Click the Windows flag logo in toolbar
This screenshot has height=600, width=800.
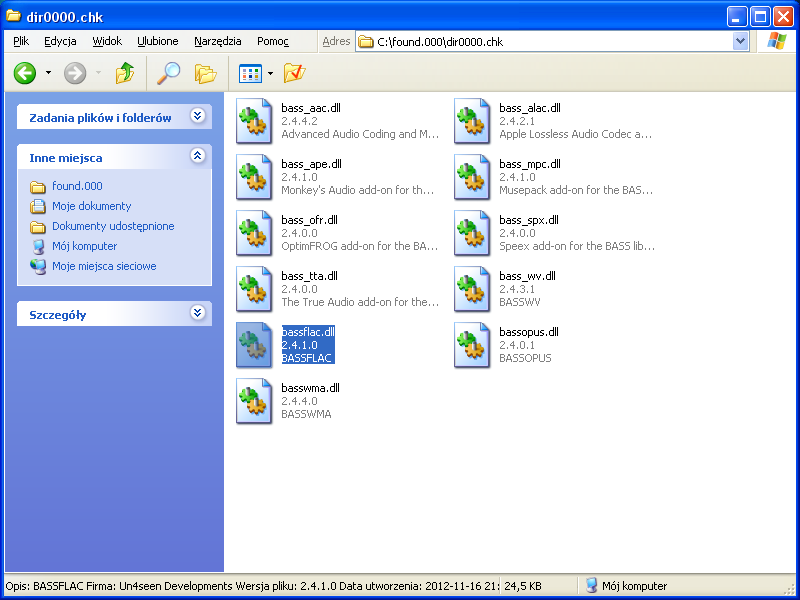[777, 41]
